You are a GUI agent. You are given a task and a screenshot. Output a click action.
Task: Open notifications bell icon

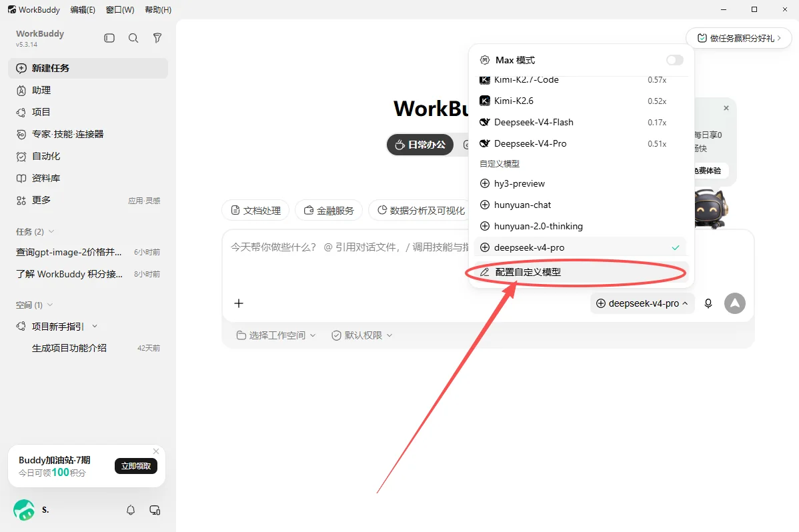pyautogui.click(x=131, y=510)
